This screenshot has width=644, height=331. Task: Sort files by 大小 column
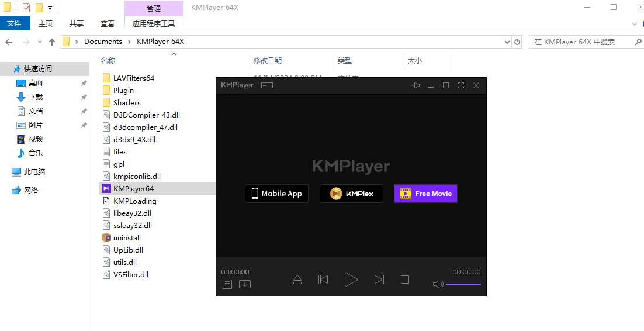[414, 60]
